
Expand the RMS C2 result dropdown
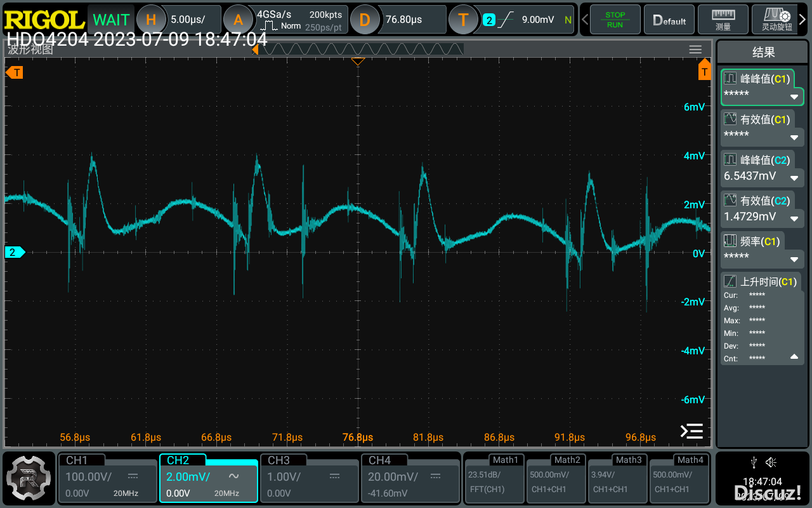(794, 219)
